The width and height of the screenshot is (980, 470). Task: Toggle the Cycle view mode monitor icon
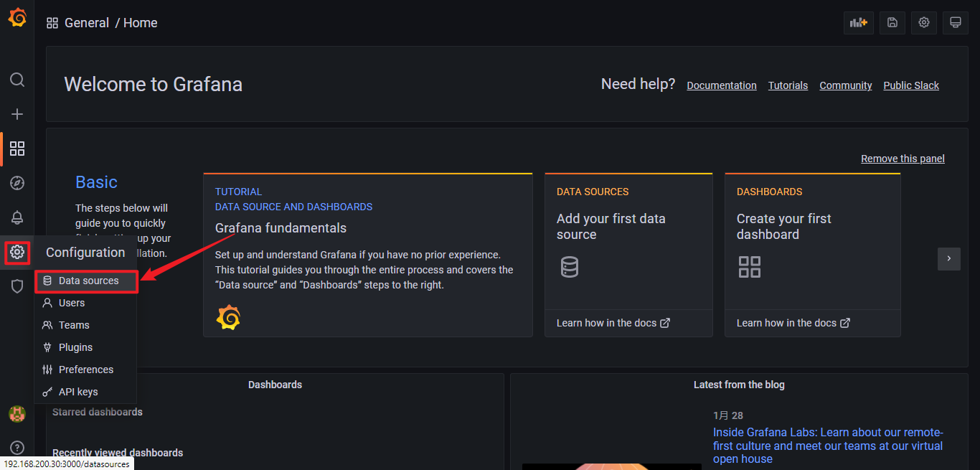[x=956, y=22]
